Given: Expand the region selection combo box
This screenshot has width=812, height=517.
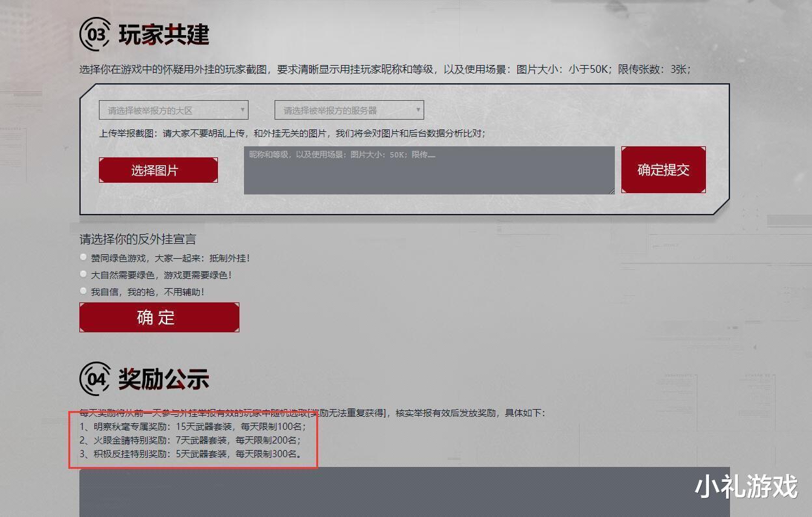Looking at the screenshot, I should click(x=172, y=109).
